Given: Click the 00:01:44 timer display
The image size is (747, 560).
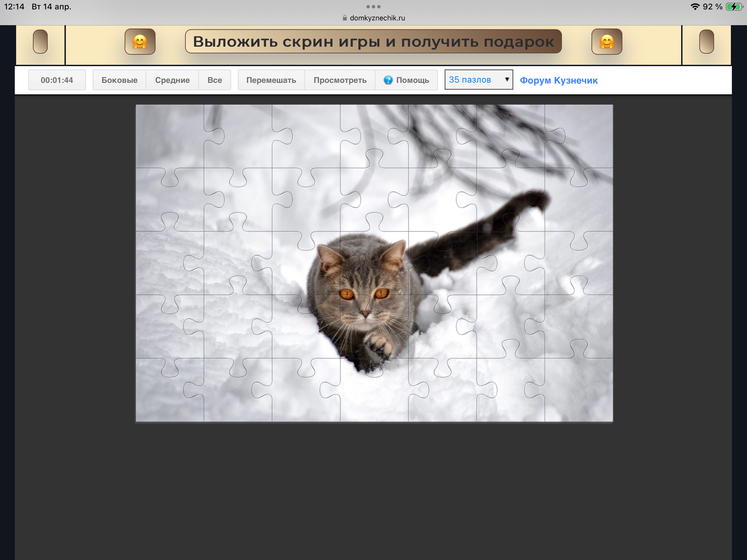Looking at the screenshot, I should pos(57,80).
